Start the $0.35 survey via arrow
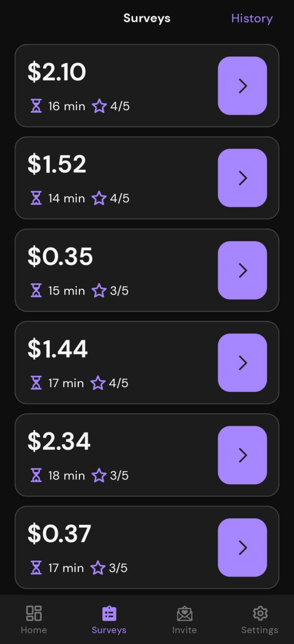294x644 pixels. (242, 270)
